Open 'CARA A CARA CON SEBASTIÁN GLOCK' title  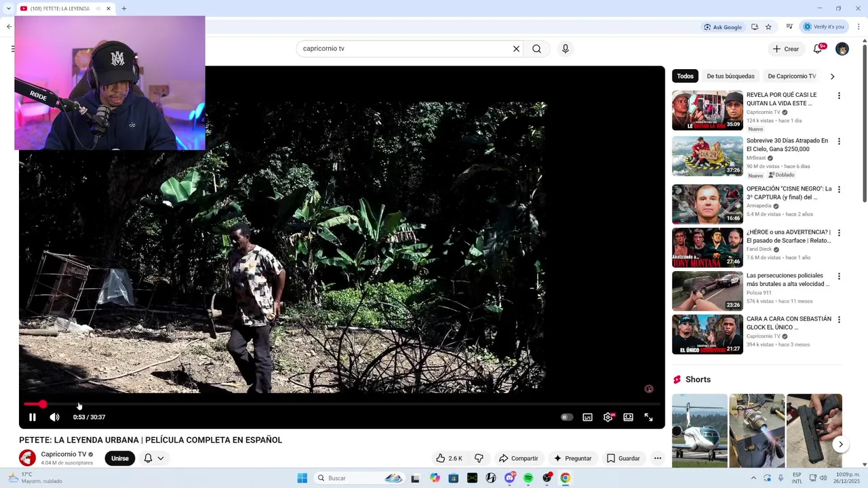789,323
